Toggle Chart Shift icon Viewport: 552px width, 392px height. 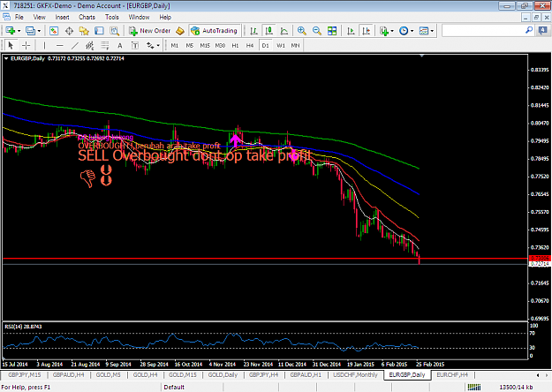pyautogui.click(x=367, y=31)
